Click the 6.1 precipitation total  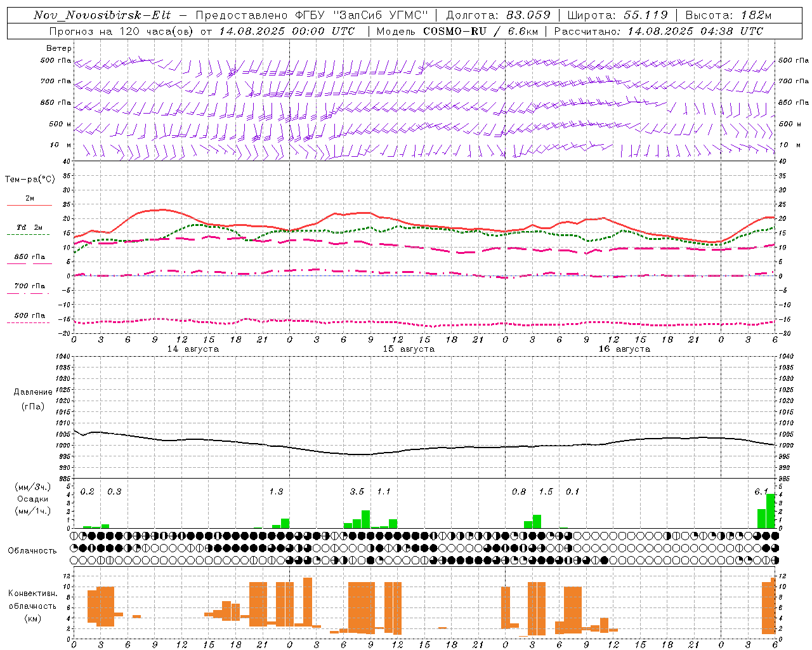761,492
